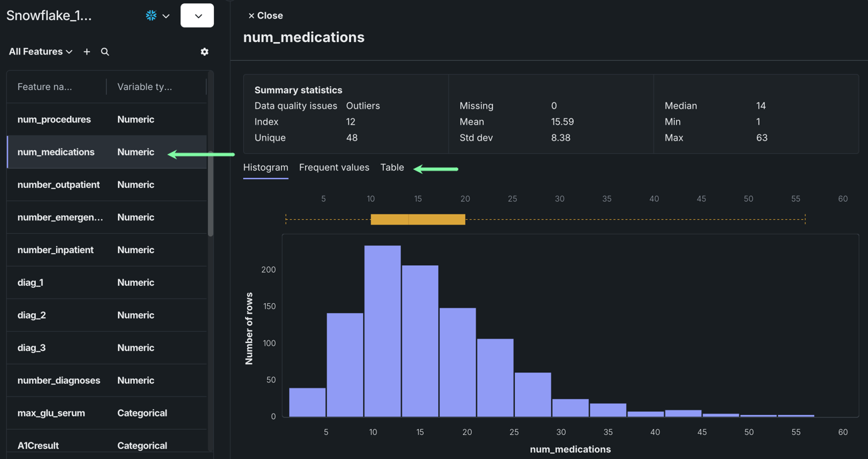This screenshot has height=459, width=868.
Task: Click the Feature name column header
Action: tap(45, 87)
